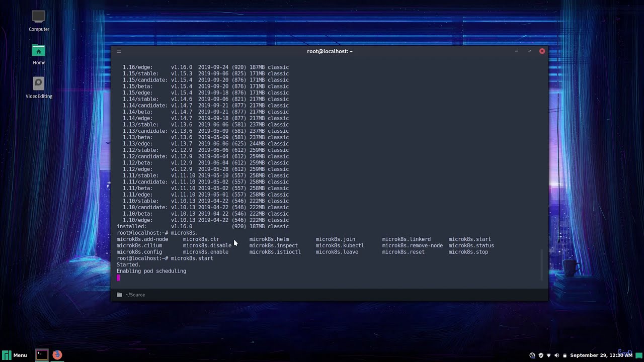
Task: Click the microk8s.join completion
Action: point(336,239)
